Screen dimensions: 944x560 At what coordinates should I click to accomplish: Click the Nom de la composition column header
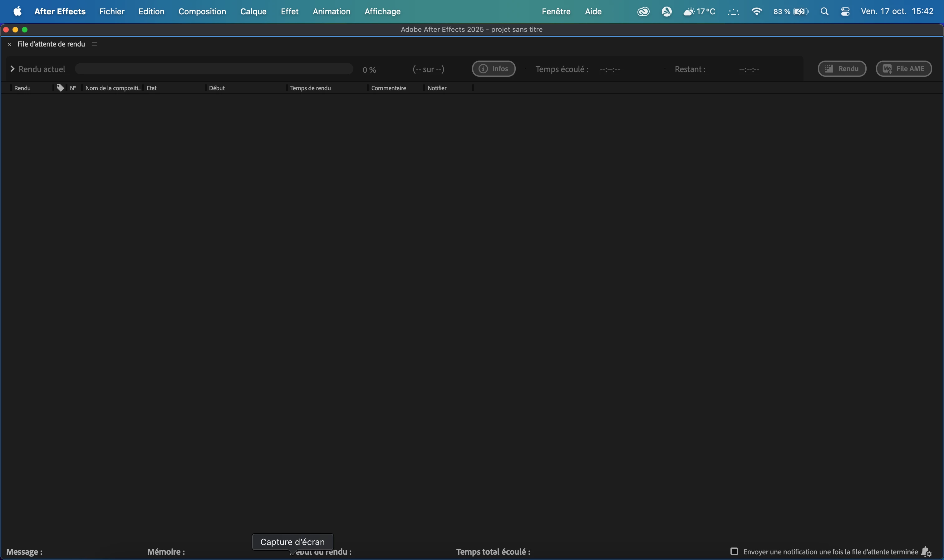click(x=113, y=88)
